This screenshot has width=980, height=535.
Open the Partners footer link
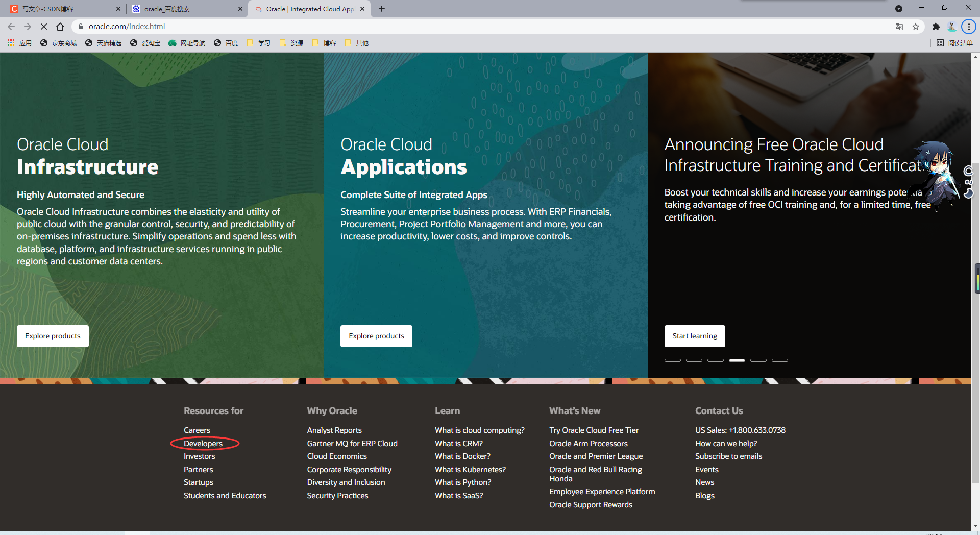[199, 470]
